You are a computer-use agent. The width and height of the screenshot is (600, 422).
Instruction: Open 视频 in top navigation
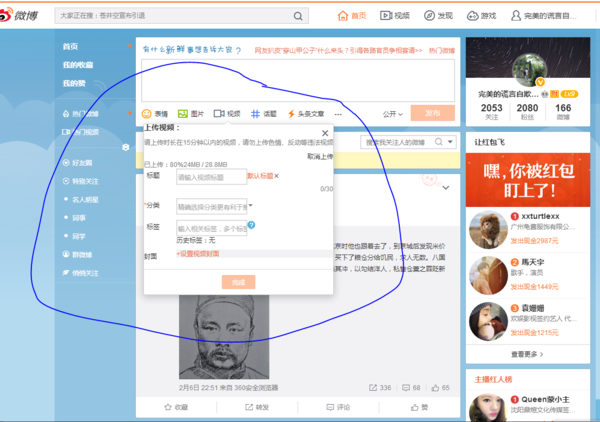click(395, 16)
